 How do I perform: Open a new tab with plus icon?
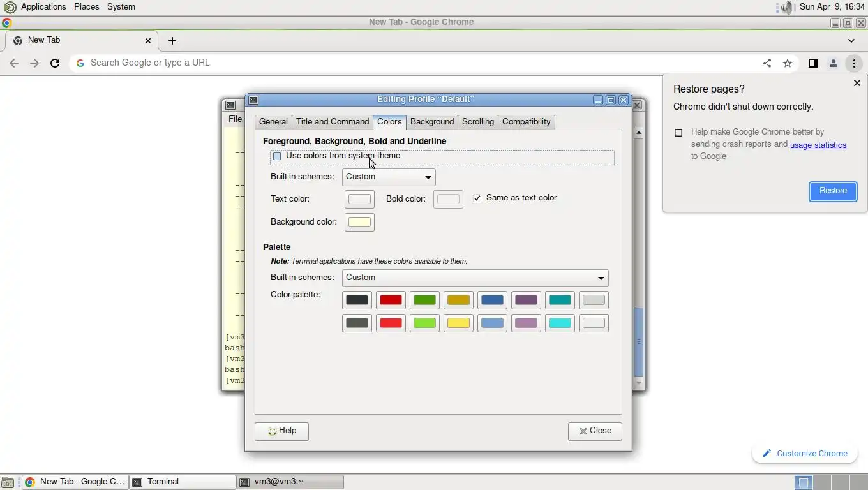click(172, 40)
